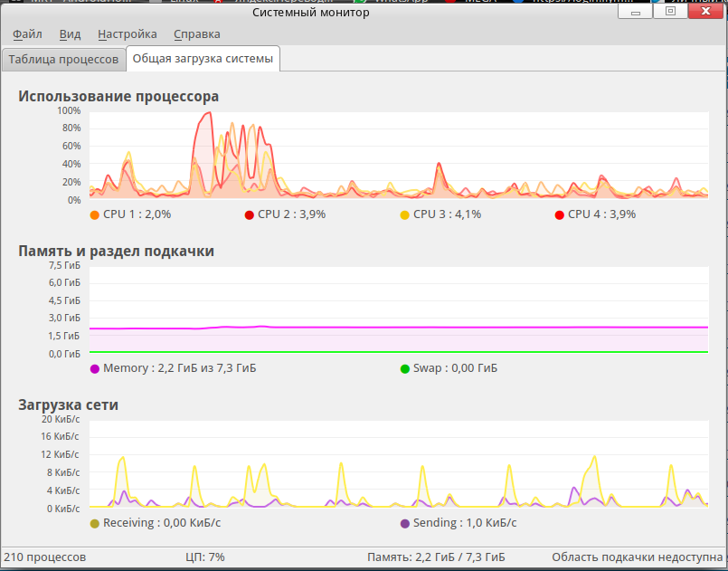Switch to Таблица процессов tab
The image size is (728, 571).
[63, 60]
